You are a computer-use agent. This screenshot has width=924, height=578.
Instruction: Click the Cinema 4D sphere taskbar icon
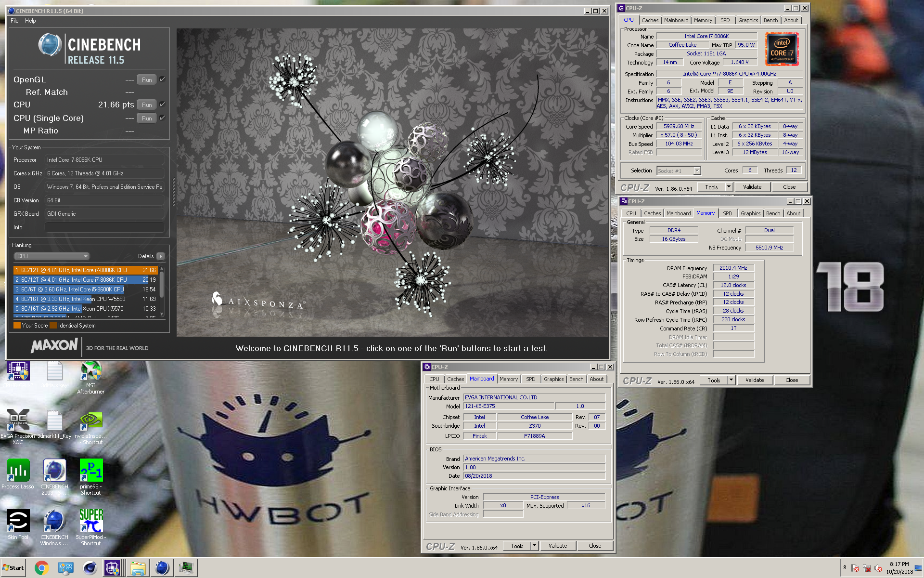click(x=90, y=568)
